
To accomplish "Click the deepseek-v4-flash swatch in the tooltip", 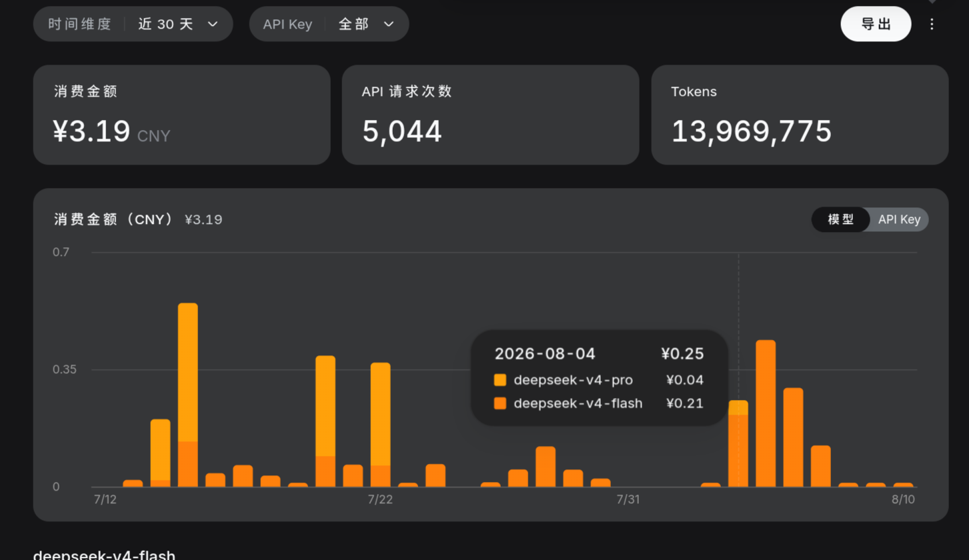I will click(500, 403).
